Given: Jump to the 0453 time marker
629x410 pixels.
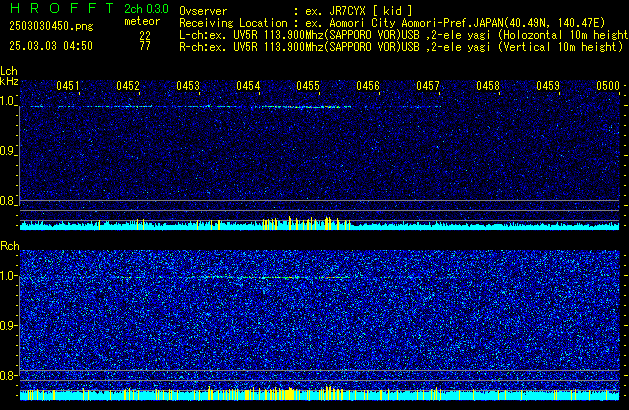Looking at the screenshot, I should [188, 86].
